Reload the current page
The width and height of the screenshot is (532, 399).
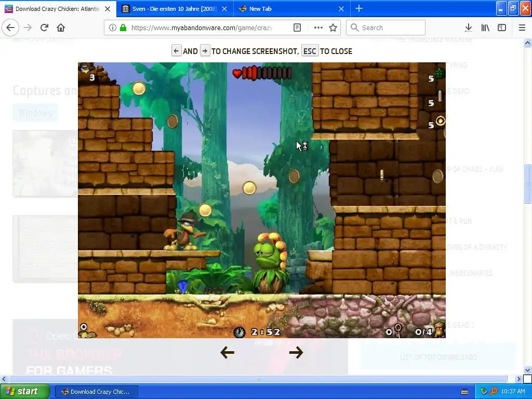(x=44, y=28)
